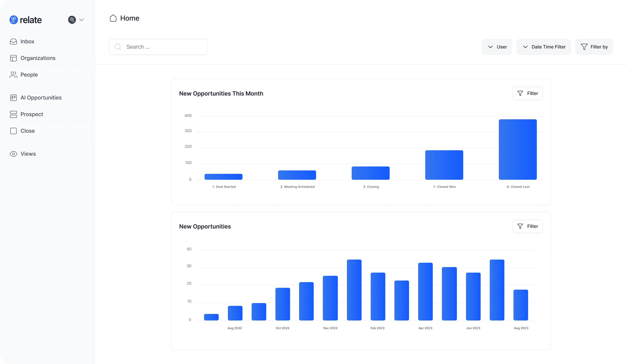Open the User dropdown

[497, 47]
